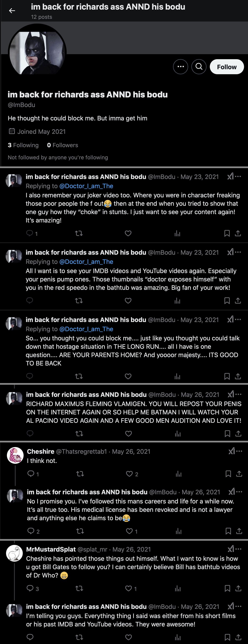View the 0 Followers list
The width and height of the screenshot is (248, 644).
63,145
